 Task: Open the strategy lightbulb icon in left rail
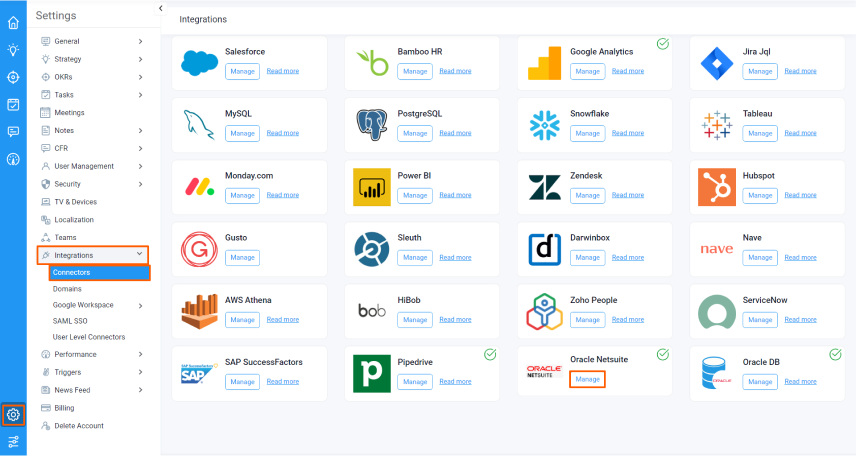click(13, 50)
